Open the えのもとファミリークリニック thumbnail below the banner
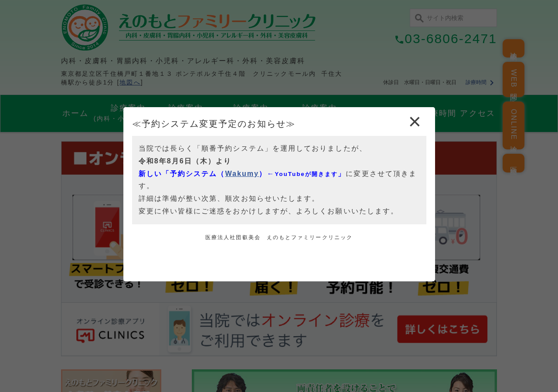 111,381
